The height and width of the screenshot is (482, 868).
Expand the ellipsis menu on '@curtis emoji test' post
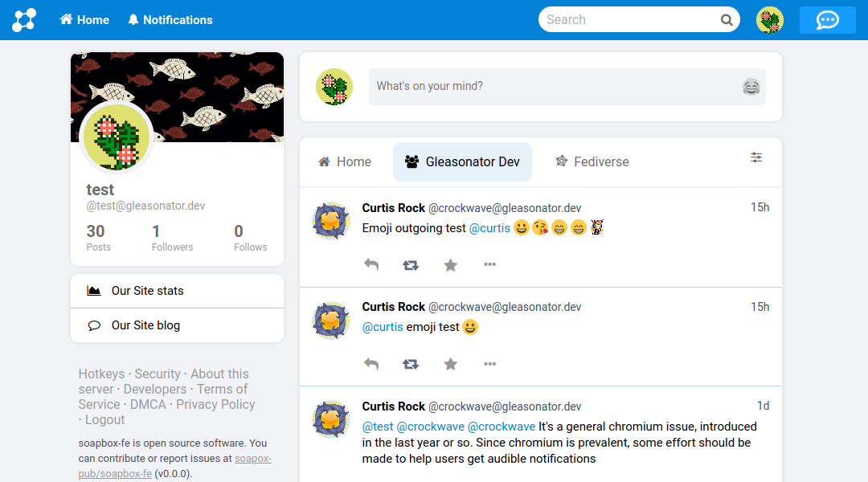(x=489, y=364)
